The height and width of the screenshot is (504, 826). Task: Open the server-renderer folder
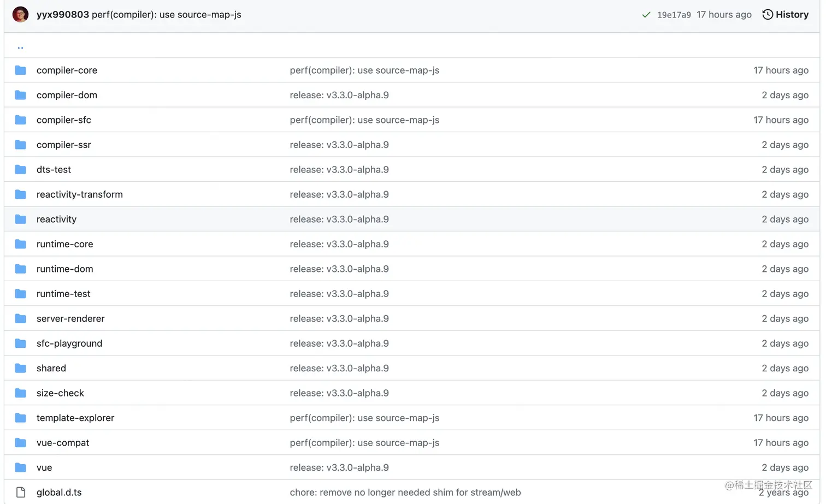pyautogui.click(x=70, y=318)
